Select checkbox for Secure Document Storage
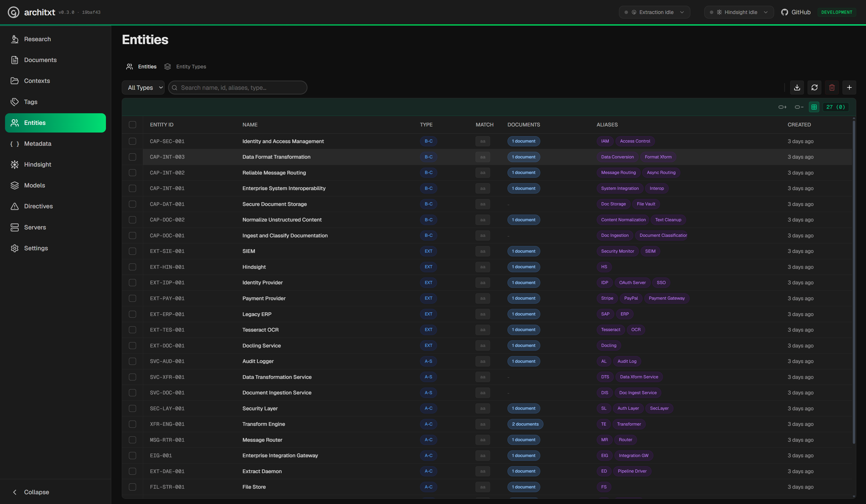 tap(132, 204)
